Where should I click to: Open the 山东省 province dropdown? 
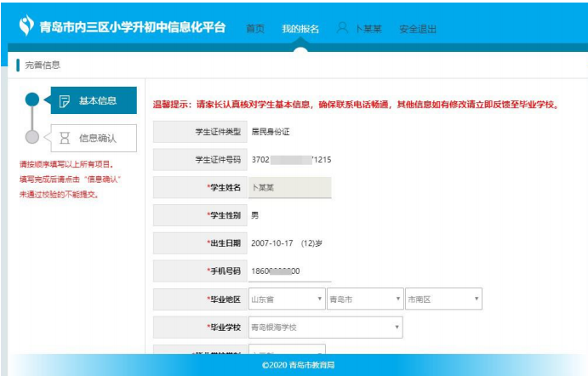click(286, 299)
